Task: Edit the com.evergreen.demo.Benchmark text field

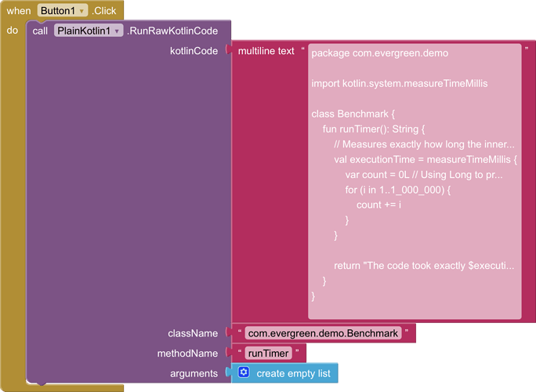Action: tap(323, 333)
